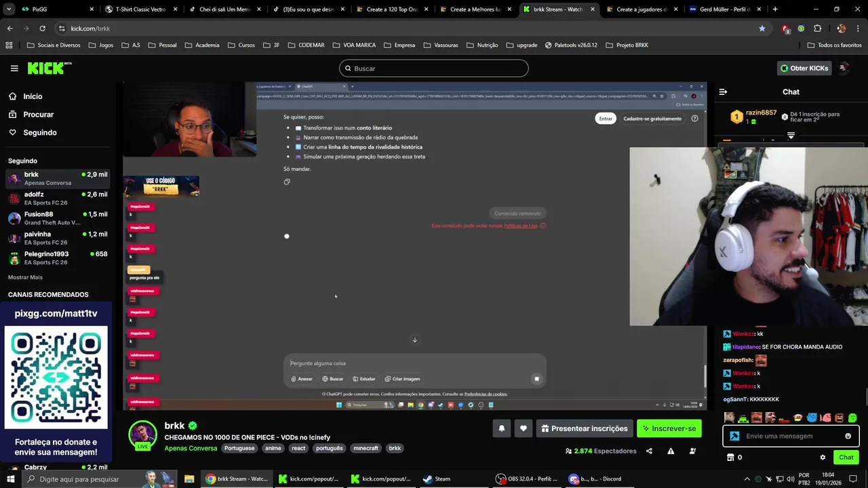Open user profile avatar in header
Viewport: 868px width, 488px height.
[x=844, y=68]
